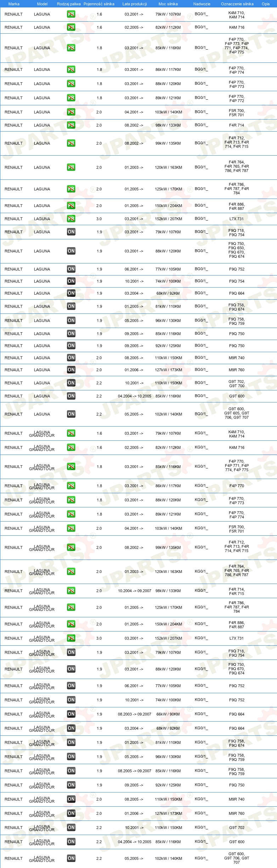Viewport: 277px width, 868px height.
Task: Click ON diesel icon in BG0/1_ 127kW/173KM row
Action: click(71, 370)
